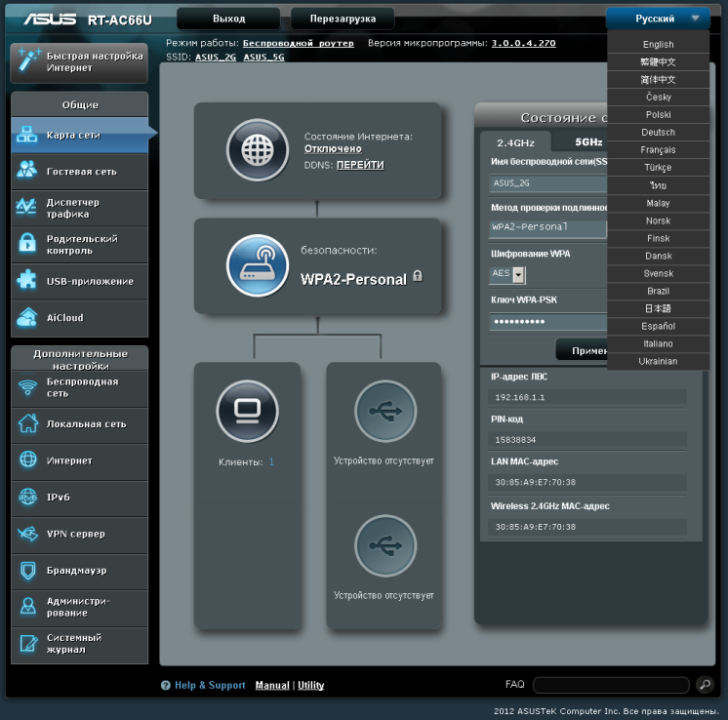Open VPN сервер icon

pyautogui.click(x=28, y=534)
